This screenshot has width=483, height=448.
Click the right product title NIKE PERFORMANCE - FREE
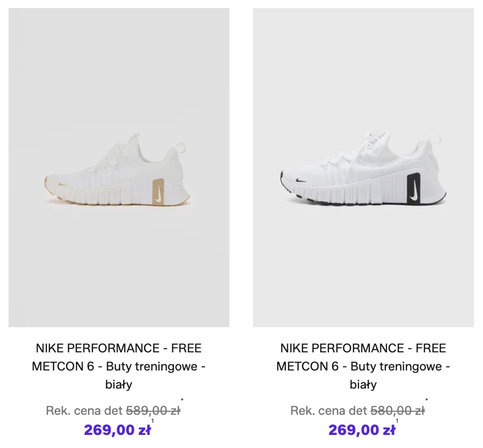click(x=363, y=348)
